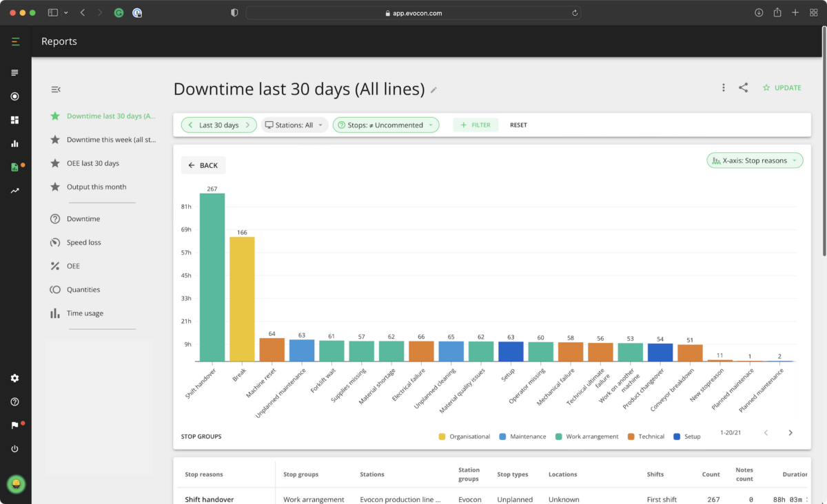Viewport: 827px width, 504px height.
Task: Toggle the flag notifications icon with red badge
Action: (15, 425)
